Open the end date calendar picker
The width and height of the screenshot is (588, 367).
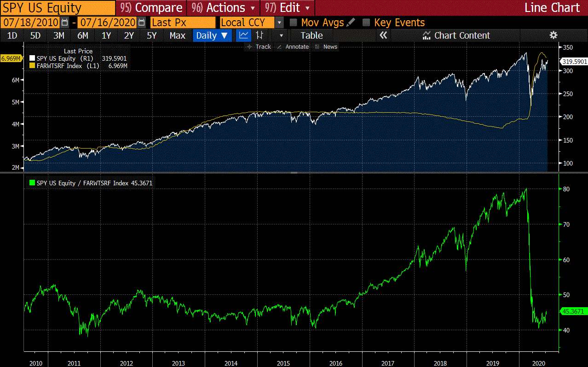point(142,23)
